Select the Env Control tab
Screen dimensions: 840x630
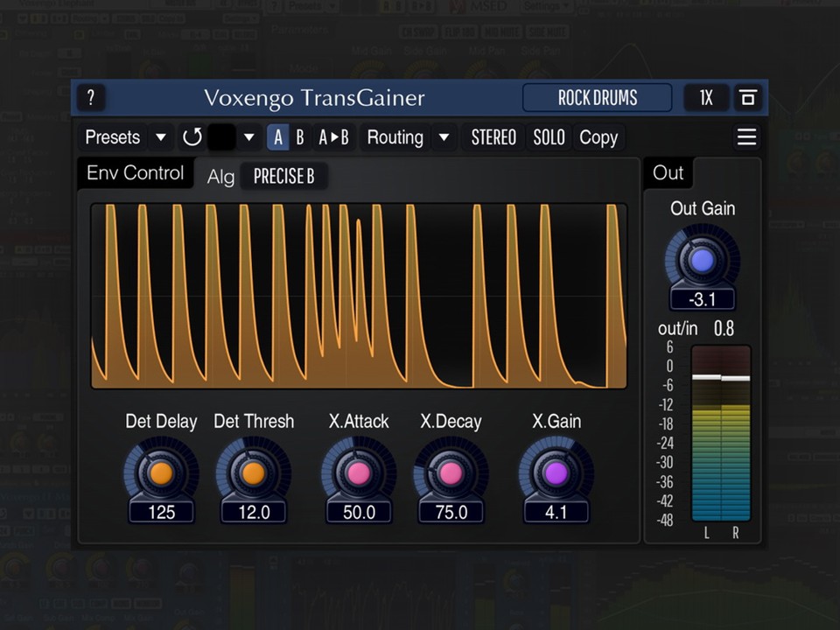tap(135, 172)
